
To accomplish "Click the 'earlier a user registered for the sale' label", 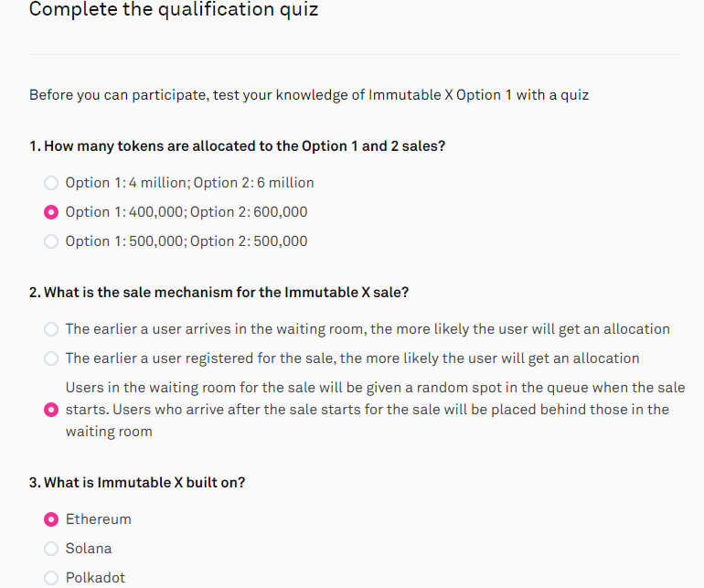I will (x=352, y=358).
